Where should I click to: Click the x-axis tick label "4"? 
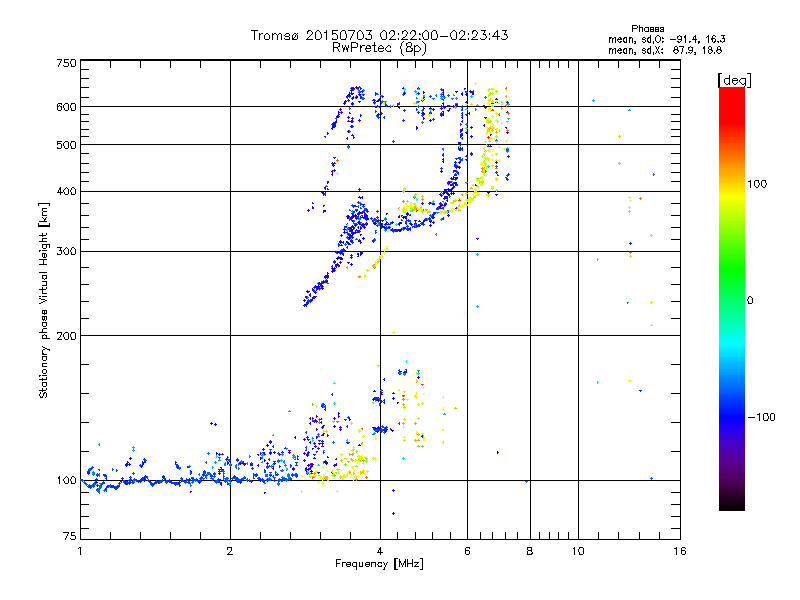pyautogui.click(x=380, y=551)
